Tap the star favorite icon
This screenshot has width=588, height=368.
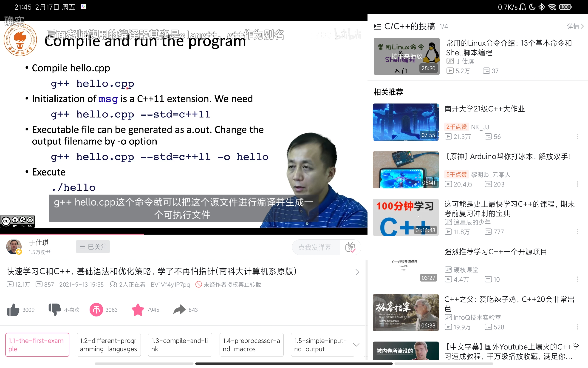138,310
